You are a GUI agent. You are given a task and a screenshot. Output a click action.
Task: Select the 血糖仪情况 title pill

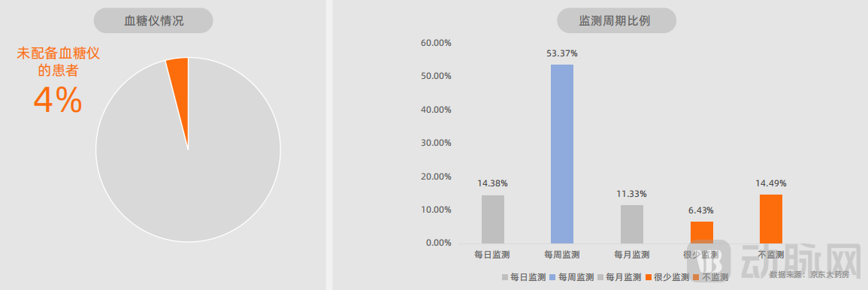(153, 21)
